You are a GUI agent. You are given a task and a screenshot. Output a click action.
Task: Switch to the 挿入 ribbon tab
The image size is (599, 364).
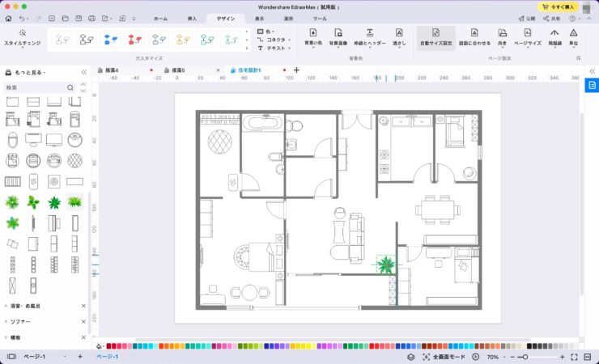tap(192, 19)
